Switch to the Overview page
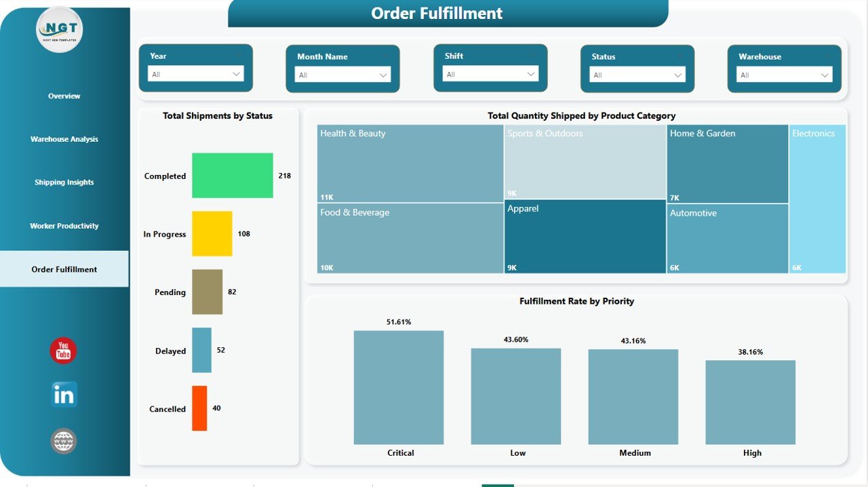Viewport: 868px width, 487px height. coord(64,96)
